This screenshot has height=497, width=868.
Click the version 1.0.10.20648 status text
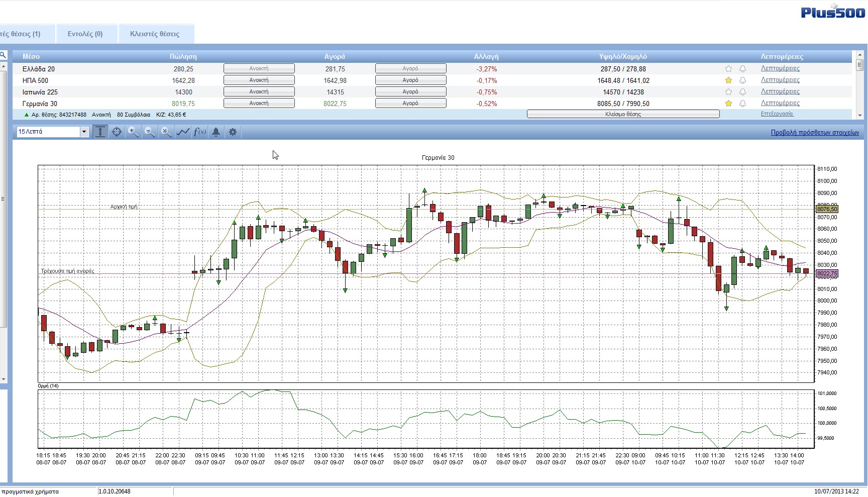pyautogui.click(x=115, y=491)
